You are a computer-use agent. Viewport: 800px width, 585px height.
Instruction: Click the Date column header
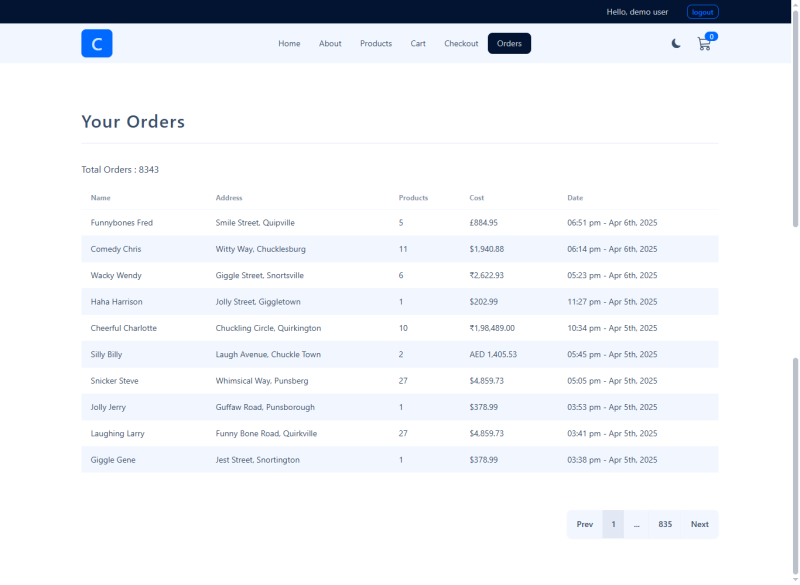[575, 198]
